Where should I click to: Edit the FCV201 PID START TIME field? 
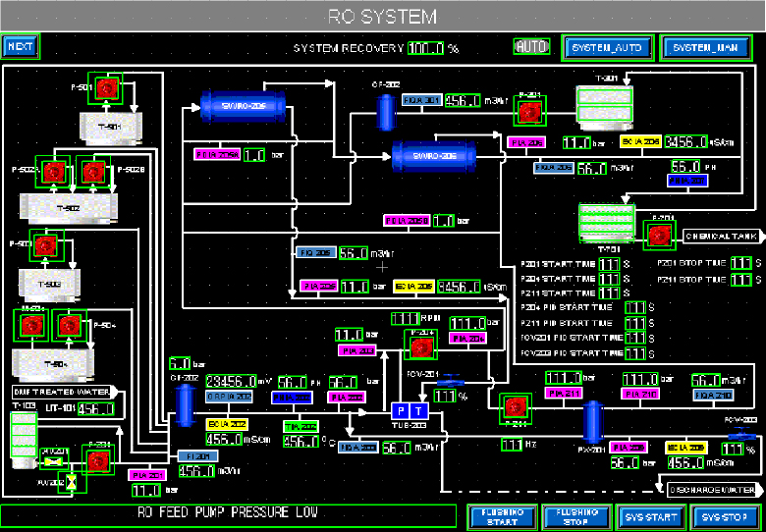point(635,338)
